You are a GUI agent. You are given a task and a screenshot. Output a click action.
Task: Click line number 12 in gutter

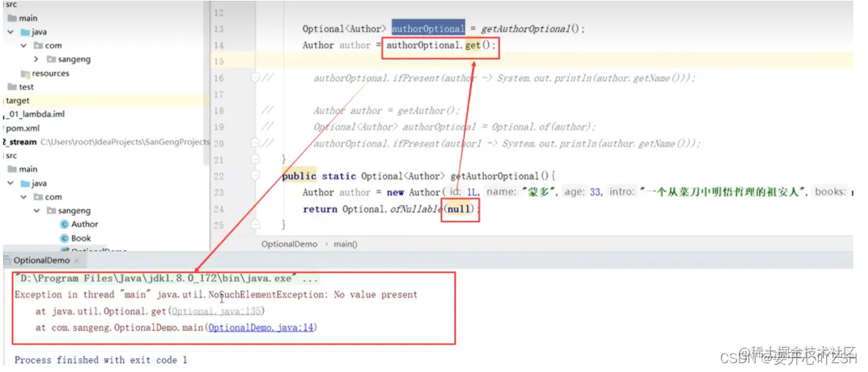point(218,12)
